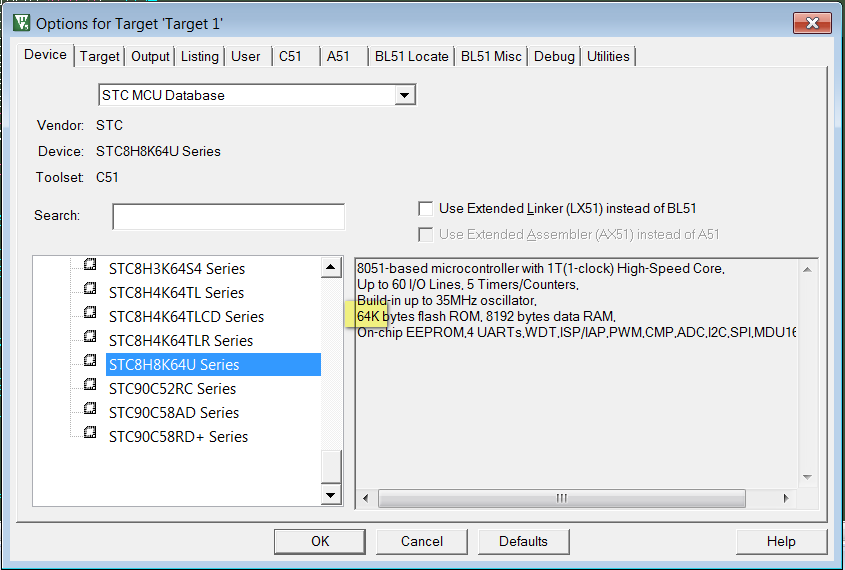Click inside the Search input field

coord(228,217)
